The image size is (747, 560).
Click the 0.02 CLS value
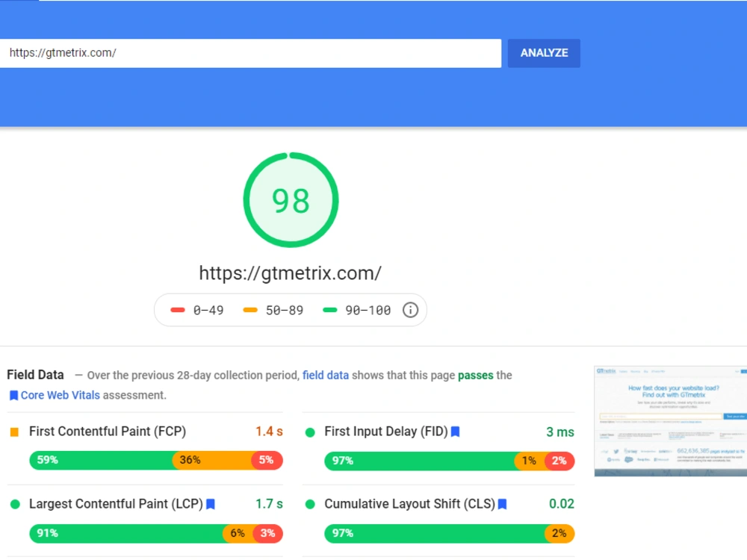pyautogui.click(x=562, y=504)
